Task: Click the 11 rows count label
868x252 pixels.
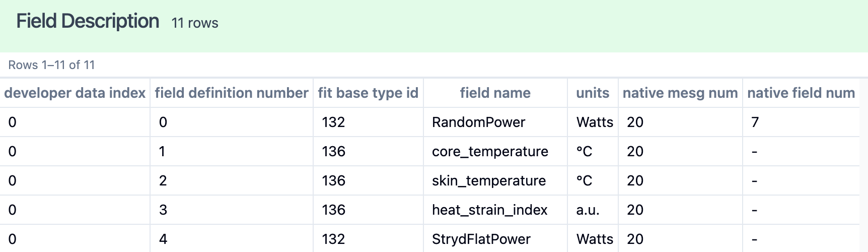Action: tap(195, 23)
